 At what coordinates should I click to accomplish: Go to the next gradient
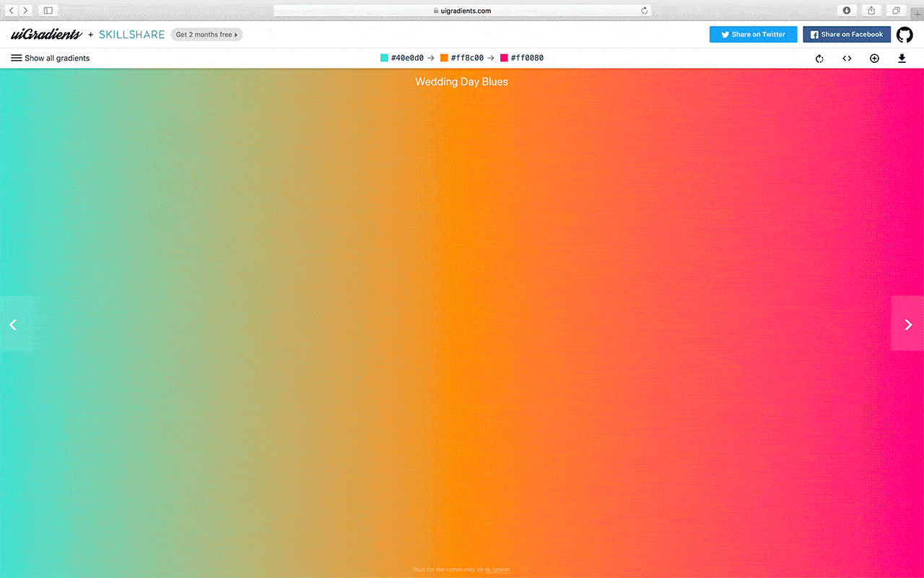pyautogui.click(x=907, y=324)
